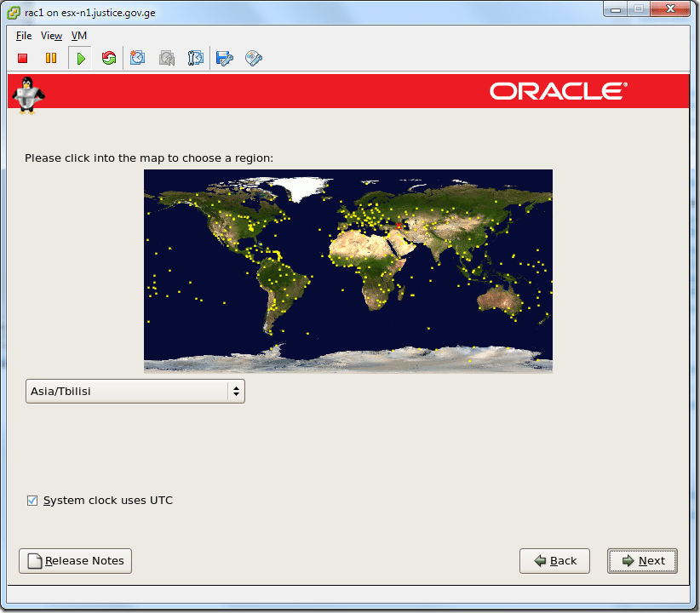Open the View menu
This screenshot has height=613, width=700.
point(51,36)
